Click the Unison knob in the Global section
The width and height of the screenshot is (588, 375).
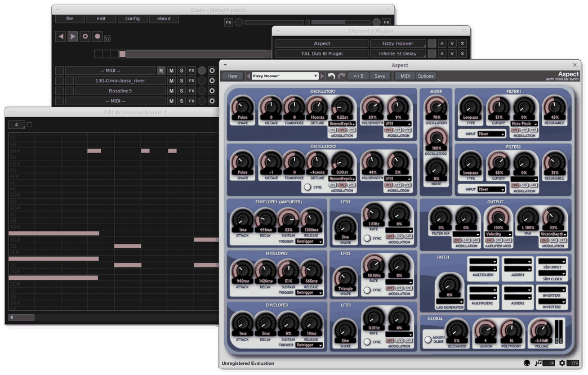coord(485,331)
